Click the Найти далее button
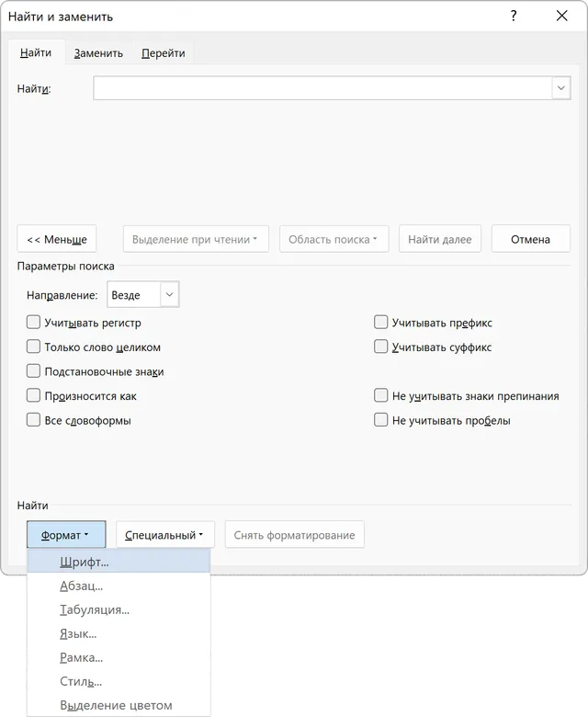Image resolution: width=588 pixels, height=717 pixels. pyautogui.click(x=440, y=239)
